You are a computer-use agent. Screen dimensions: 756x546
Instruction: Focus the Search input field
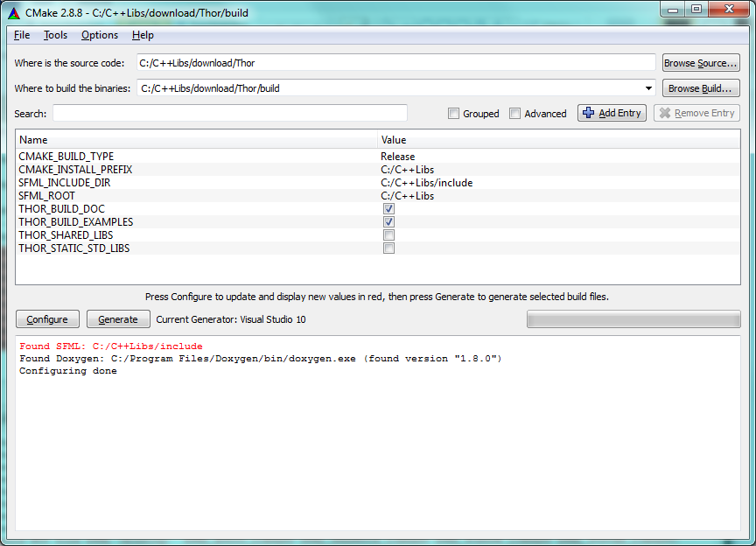pyautogui.click(x=230, y=113)
